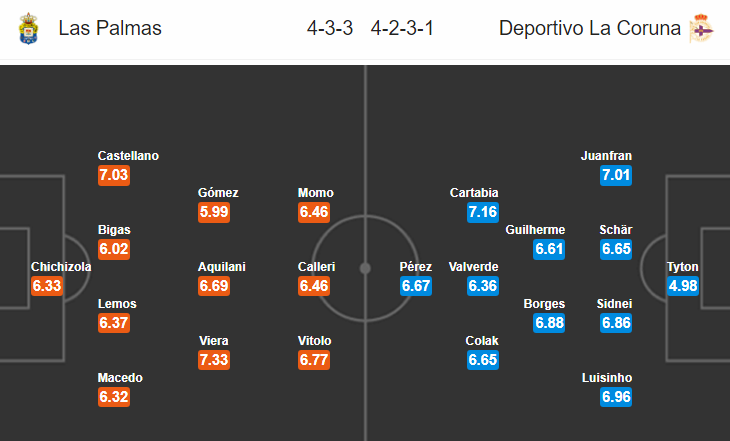Image resolution: width=730 pixels, height=441 pixels.
Task: Click Chichizola's 6.33 rating badge
Action: coord(47,285)
